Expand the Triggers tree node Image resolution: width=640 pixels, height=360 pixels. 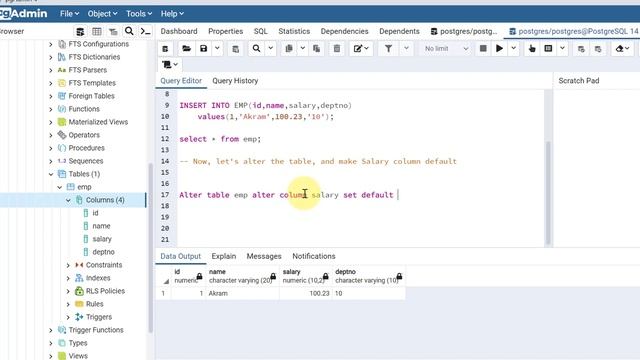pos(68,317)
